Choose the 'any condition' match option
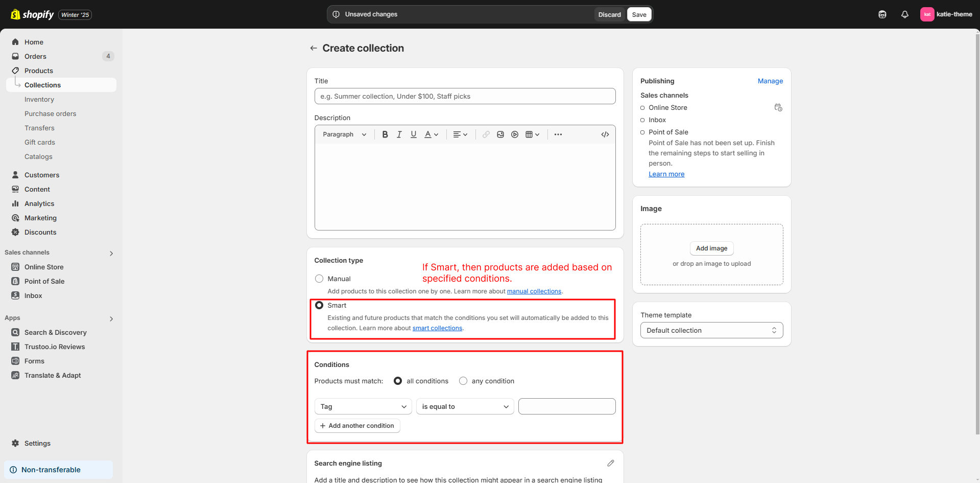The image size is (980, 483). coord(463,381)
